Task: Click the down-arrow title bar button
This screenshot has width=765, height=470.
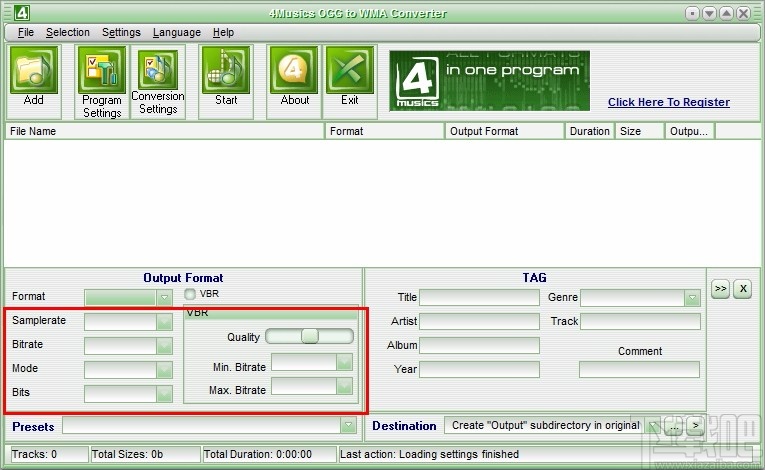Action: 709,13
